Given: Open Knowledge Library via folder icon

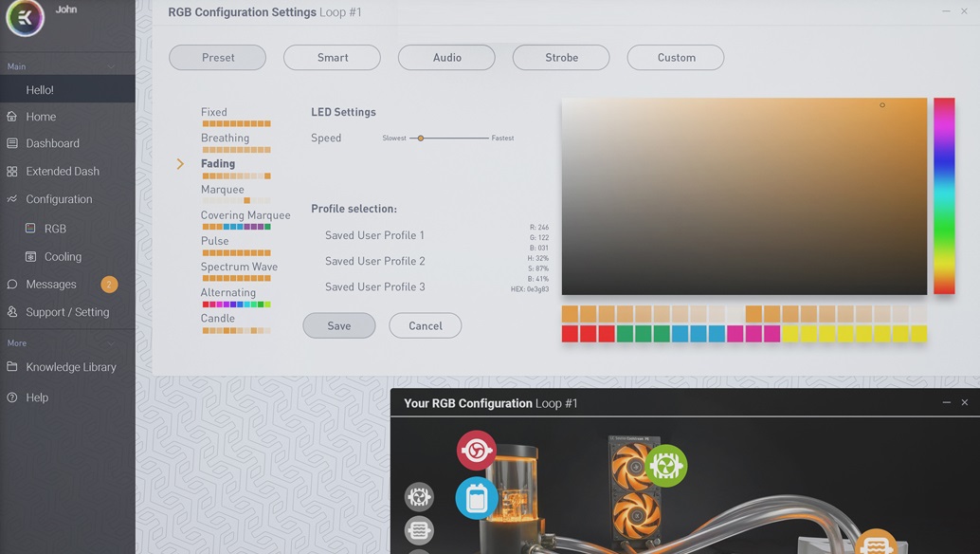Looking at the screenshot, I should [x=12, y=366].
